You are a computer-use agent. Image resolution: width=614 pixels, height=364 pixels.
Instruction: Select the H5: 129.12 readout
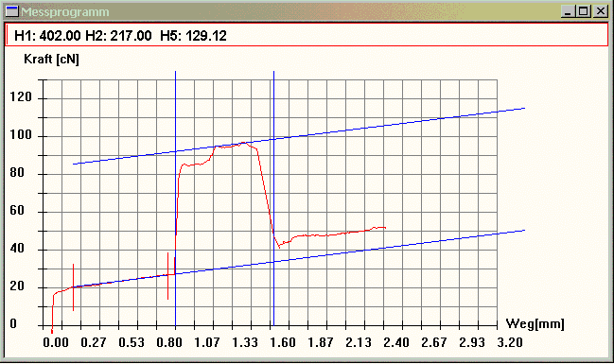click(193, 36)
